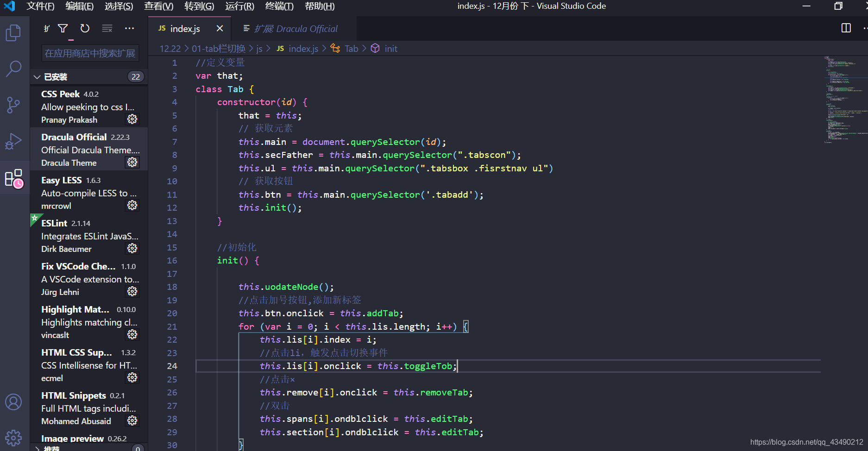Open the Accounts icon

tap(13, 402)
